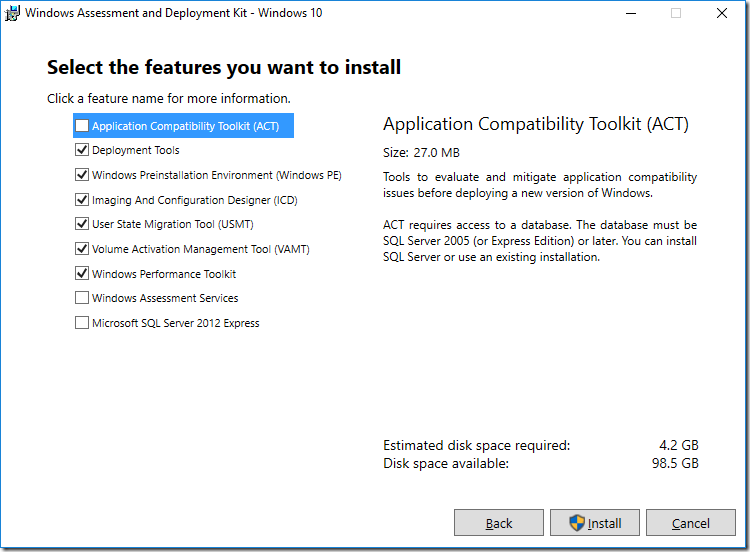The image size is (750, 552).
Task: Check the Application Compatibility Toolkit (ACT) checkbox
Action: [x=82, y=126]
